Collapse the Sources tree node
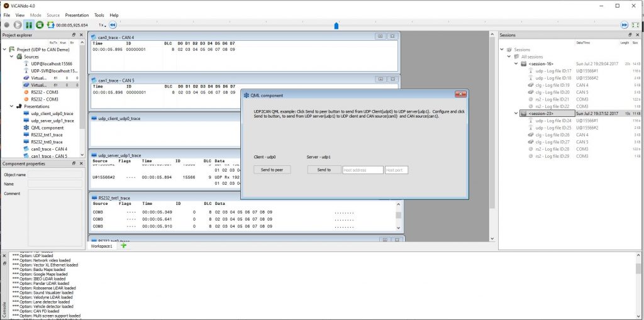 (x=11, y=57)
